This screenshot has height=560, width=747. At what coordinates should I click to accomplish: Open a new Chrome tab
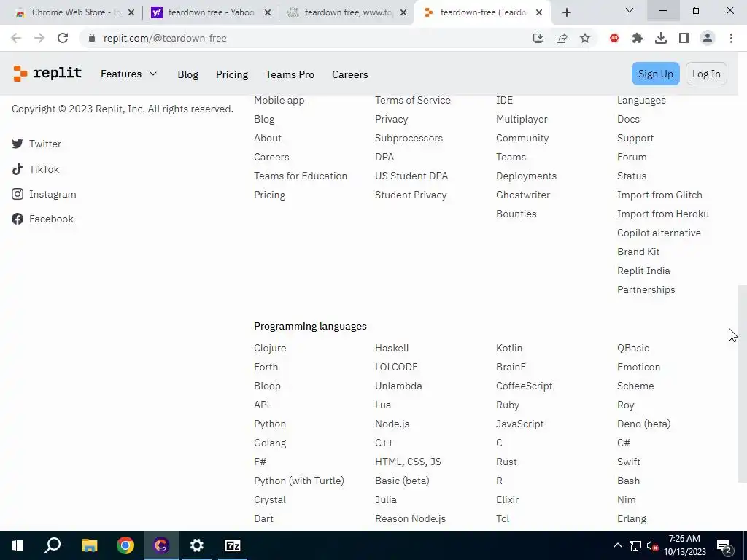(566, 12)
